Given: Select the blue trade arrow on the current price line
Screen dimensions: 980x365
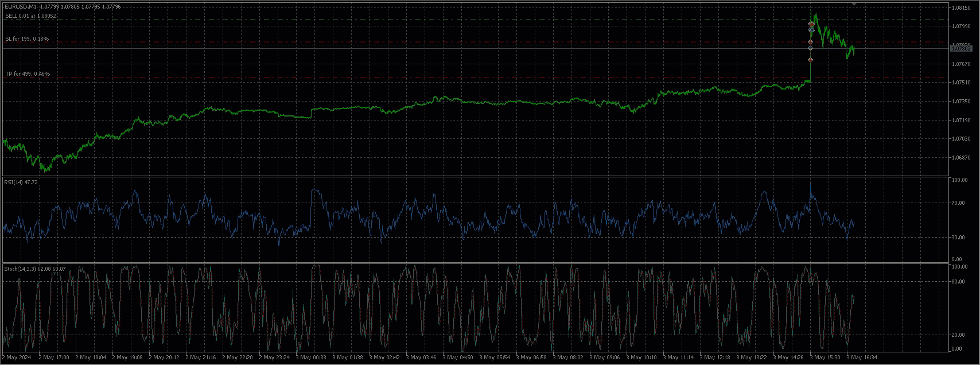Looking at the screenshot, I should [810, 48].
